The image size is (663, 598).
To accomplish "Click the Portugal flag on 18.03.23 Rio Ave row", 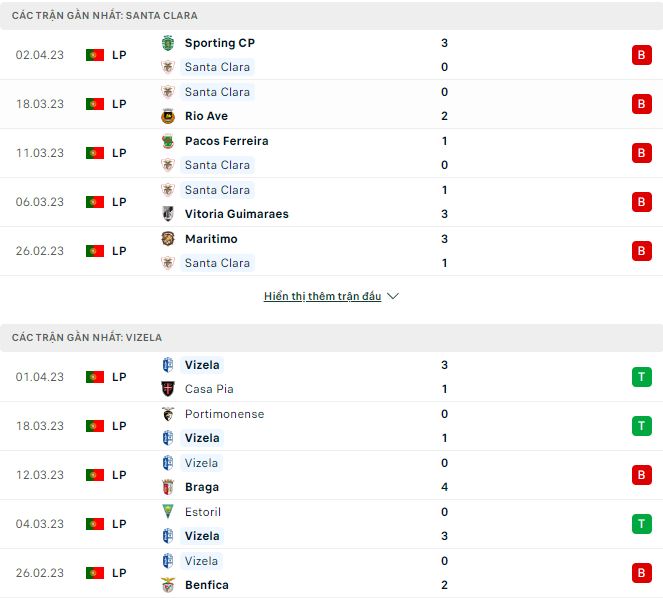I will [x=95, y=104].
